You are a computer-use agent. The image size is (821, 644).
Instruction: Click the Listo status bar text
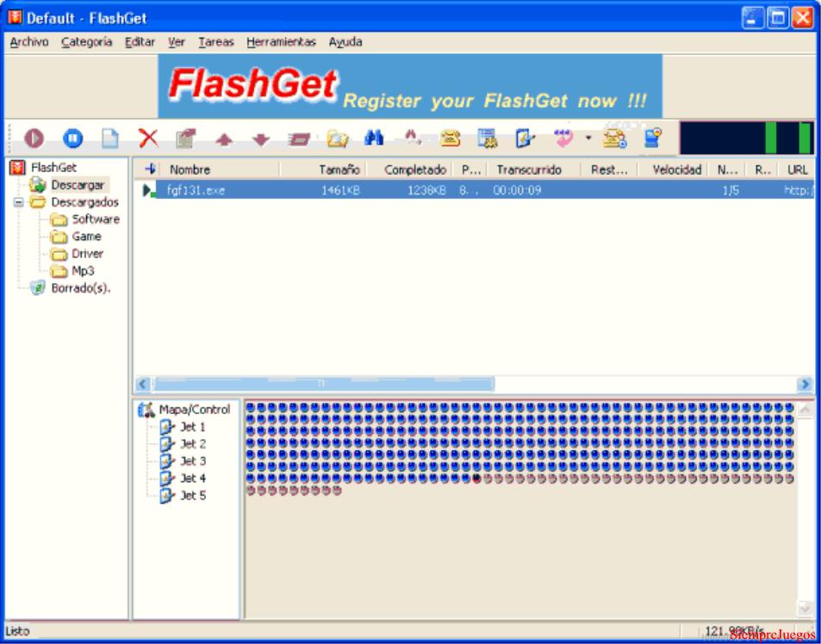(x=18, y=631)
